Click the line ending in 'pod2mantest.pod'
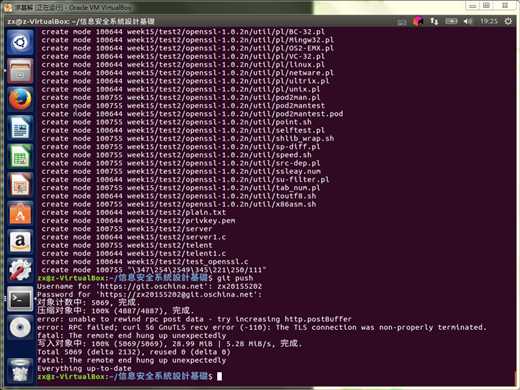 click(x=192, y=114)
